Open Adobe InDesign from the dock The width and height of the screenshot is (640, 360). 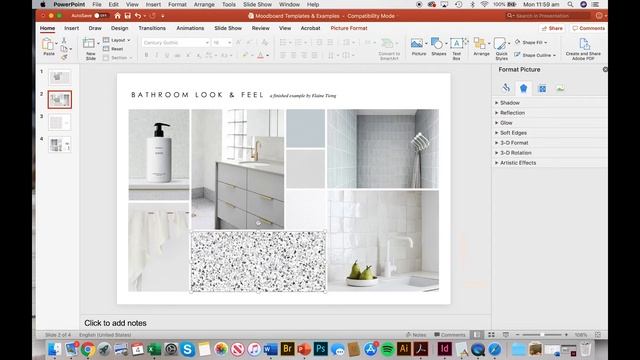click(x=444, y=349)
